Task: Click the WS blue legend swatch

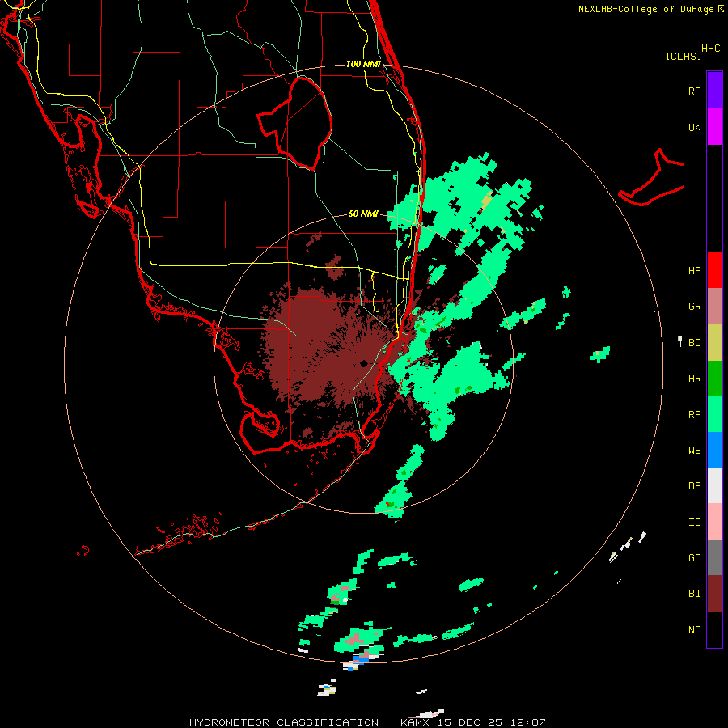Action: 714,450
